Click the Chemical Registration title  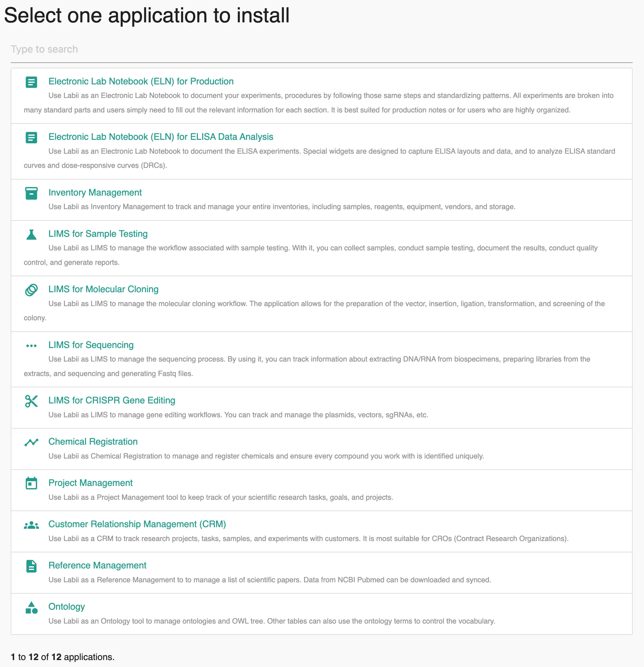(x=93, y=442)
